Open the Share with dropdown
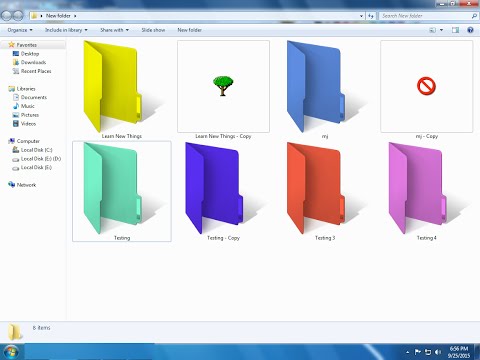This screenshot has height=360, width=480. (114, 30)
